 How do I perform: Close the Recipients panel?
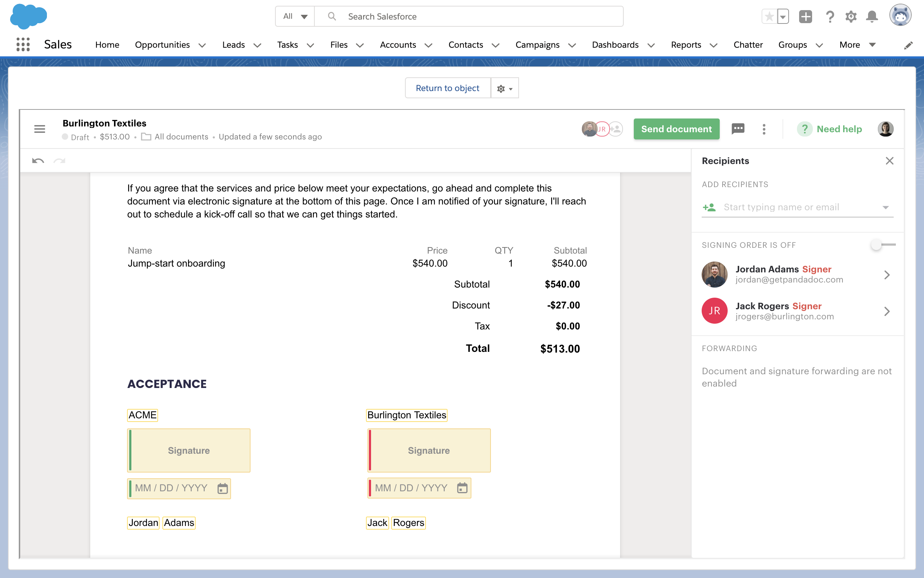click(x=890, y=161)
